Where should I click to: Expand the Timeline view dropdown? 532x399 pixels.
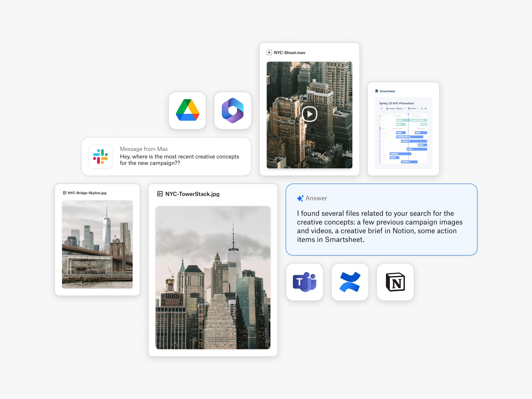(x=404, y=109)
